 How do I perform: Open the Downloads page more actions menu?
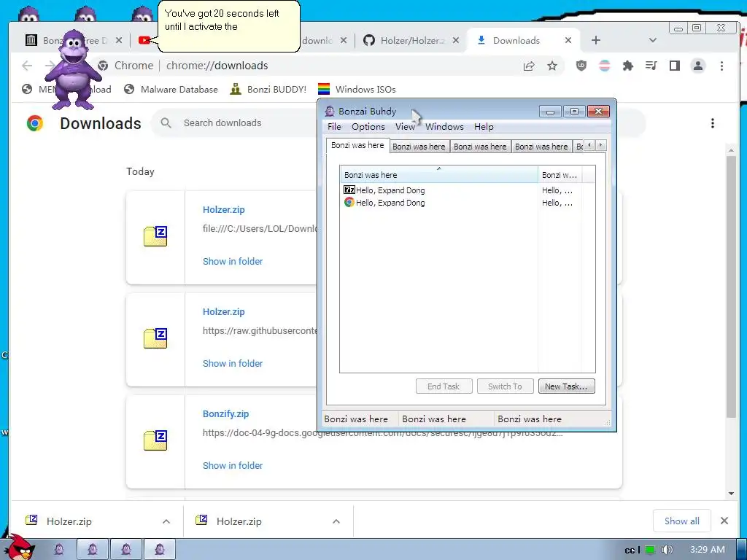click(712, 123)
